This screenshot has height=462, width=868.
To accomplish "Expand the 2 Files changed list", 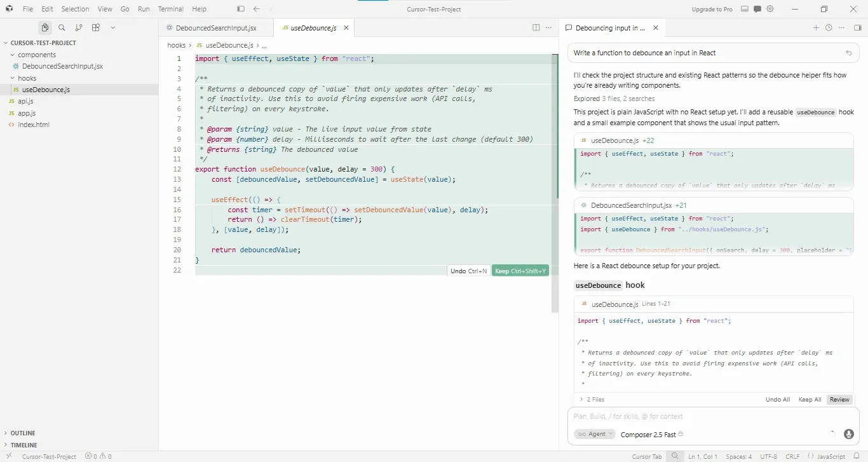I will [592, 400].
